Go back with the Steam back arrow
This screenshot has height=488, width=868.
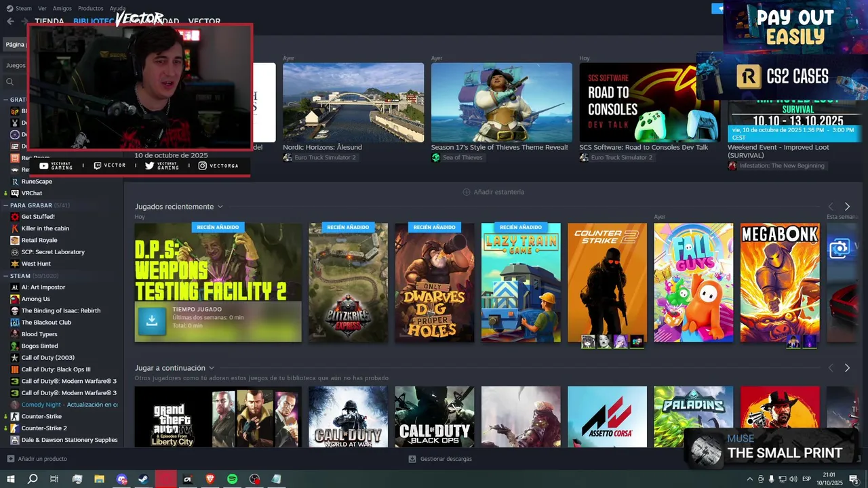10,21
